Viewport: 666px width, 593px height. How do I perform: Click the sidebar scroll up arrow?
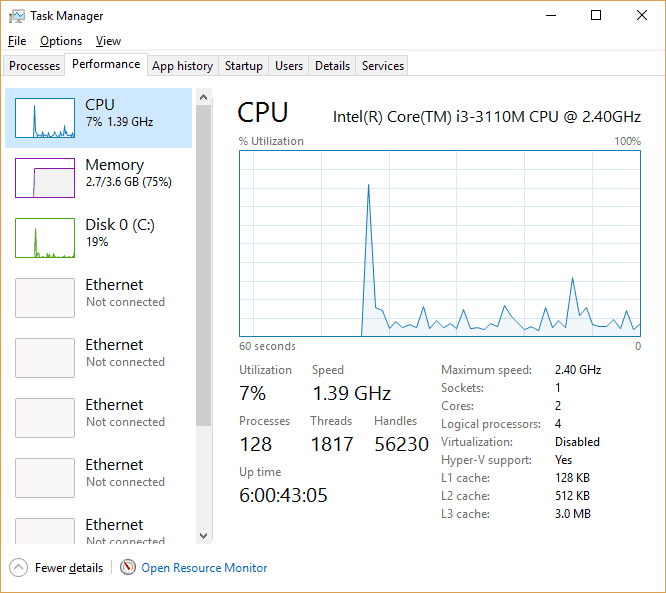coord(203,97)
